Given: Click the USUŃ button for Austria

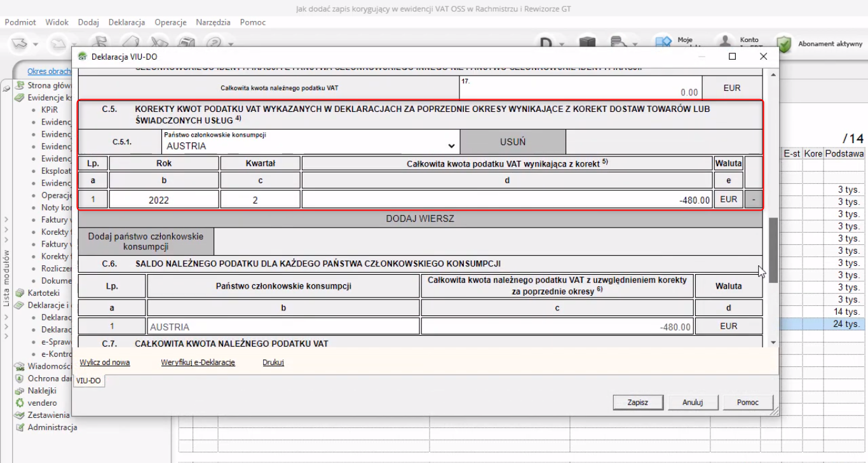Looking at the screenshot, I should [512, 142].
